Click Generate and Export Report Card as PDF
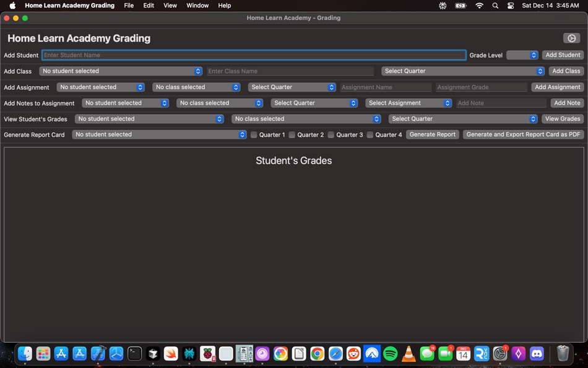The image size is (588, 368). [x=523, y=134]
